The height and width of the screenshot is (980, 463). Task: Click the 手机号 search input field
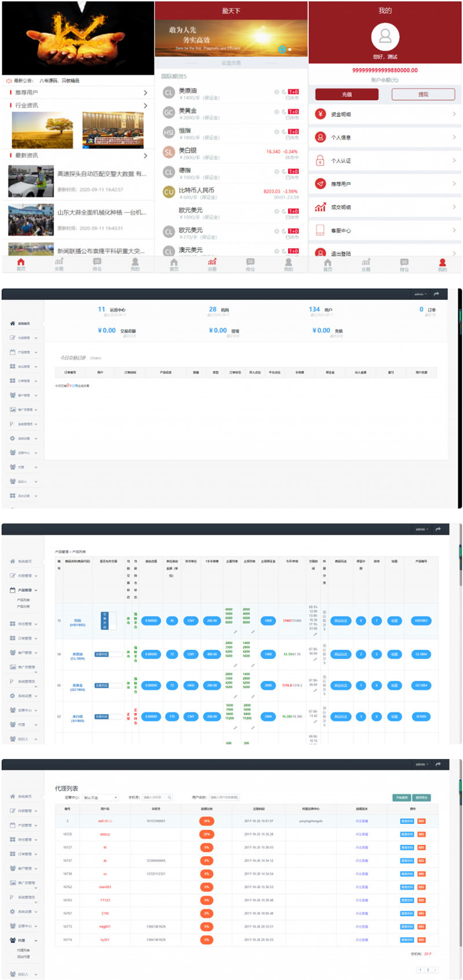coord(157,798)
